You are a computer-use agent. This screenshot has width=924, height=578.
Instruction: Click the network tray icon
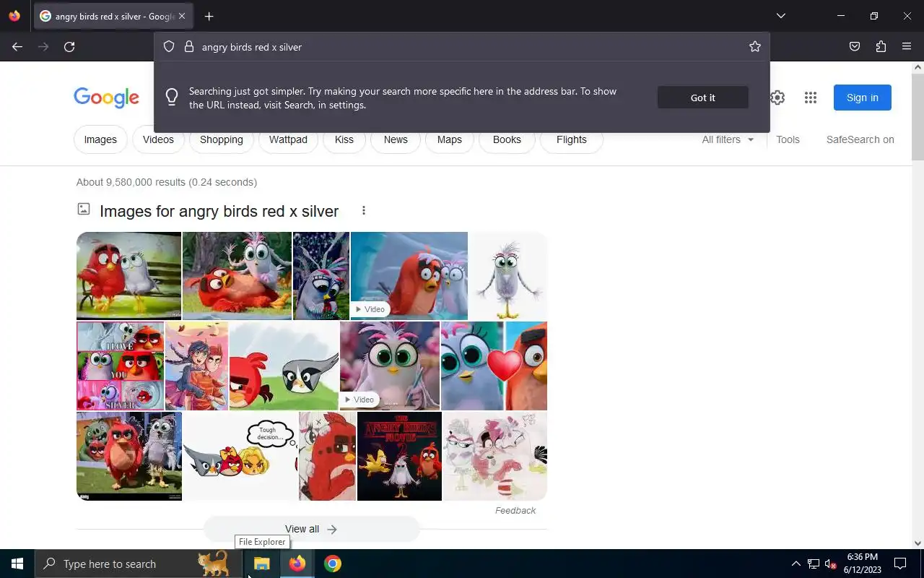[x=814, y=564]
